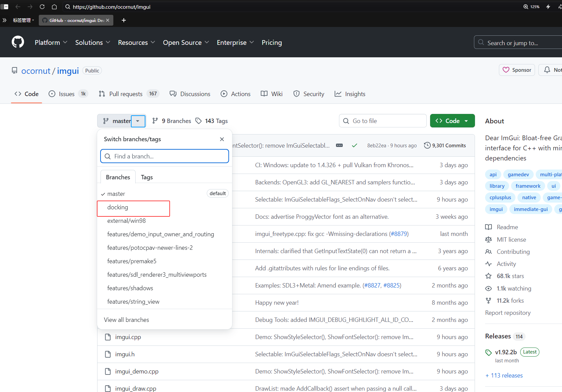Screen dimensions: 562x392
Task: Click the GitHub Octocat logo
Action: (18, 42)
